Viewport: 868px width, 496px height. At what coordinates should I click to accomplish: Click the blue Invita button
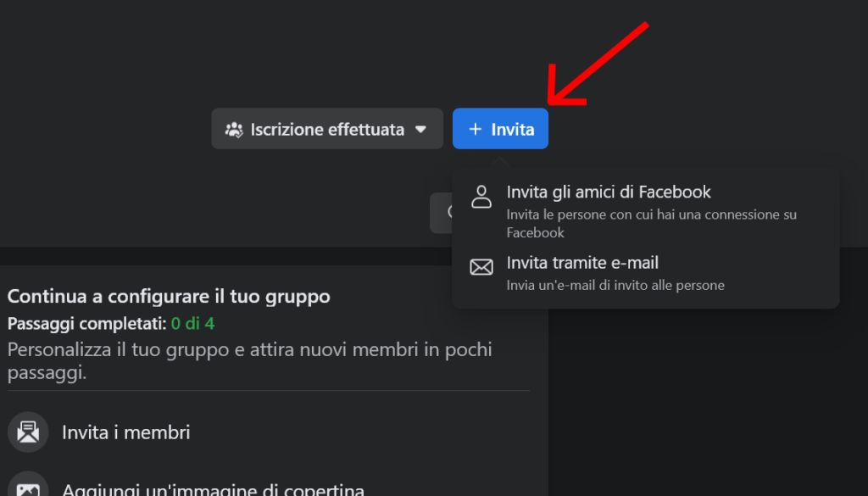coord(500,128)
